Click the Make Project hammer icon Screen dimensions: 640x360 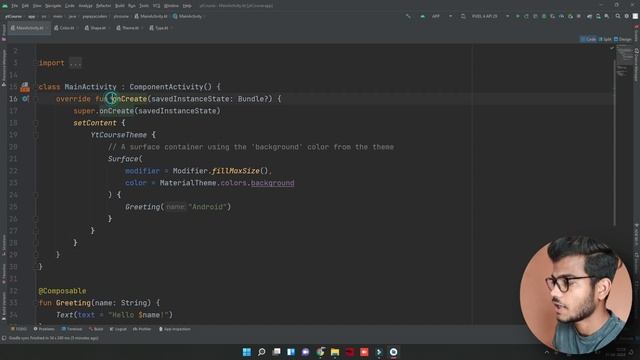coord(408,16)
